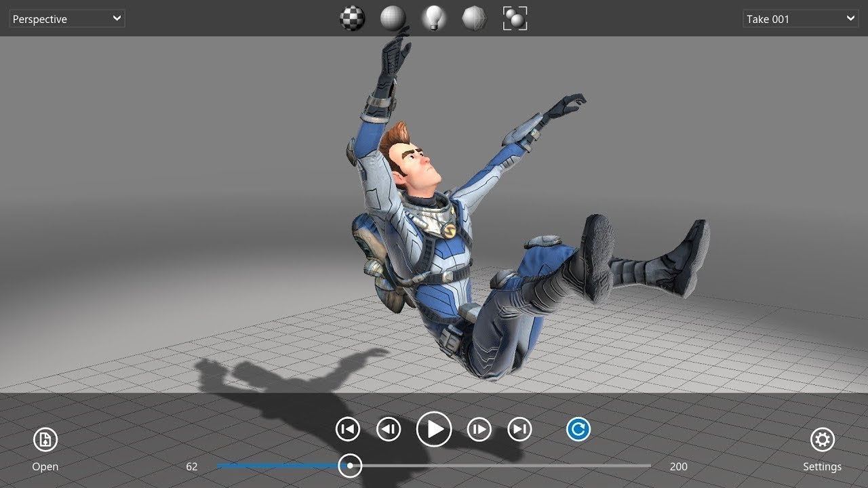Click the end frame number 200
Screen dimensions: 868x488
[x=678, y=466]
